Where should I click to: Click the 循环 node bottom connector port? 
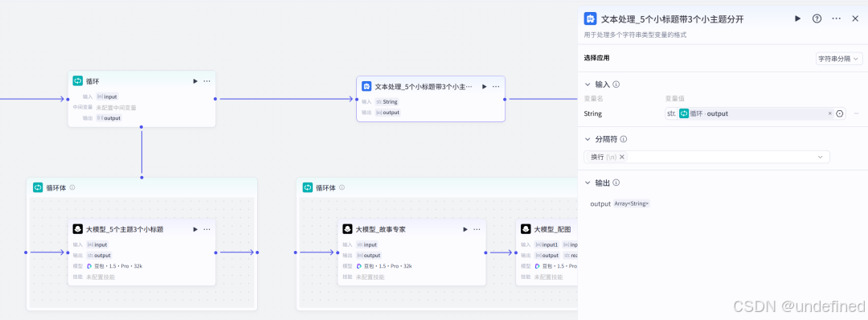click(141, 127)
